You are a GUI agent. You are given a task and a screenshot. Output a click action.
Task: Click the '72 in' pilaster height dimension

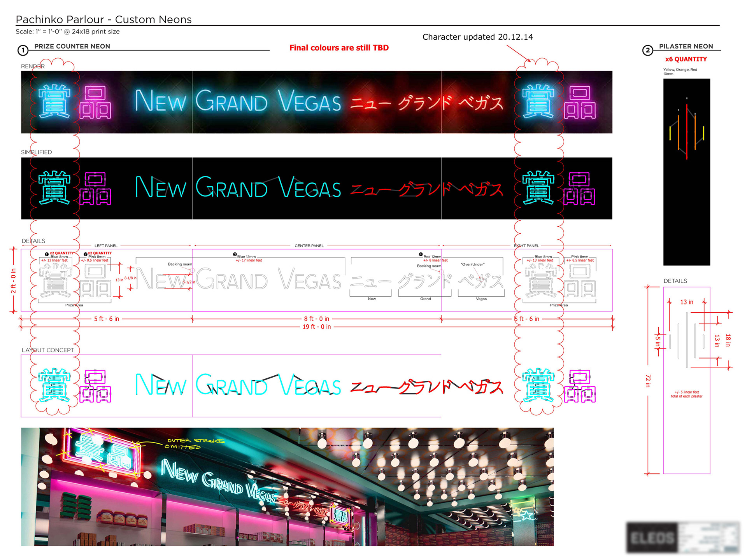pos(648,381)
